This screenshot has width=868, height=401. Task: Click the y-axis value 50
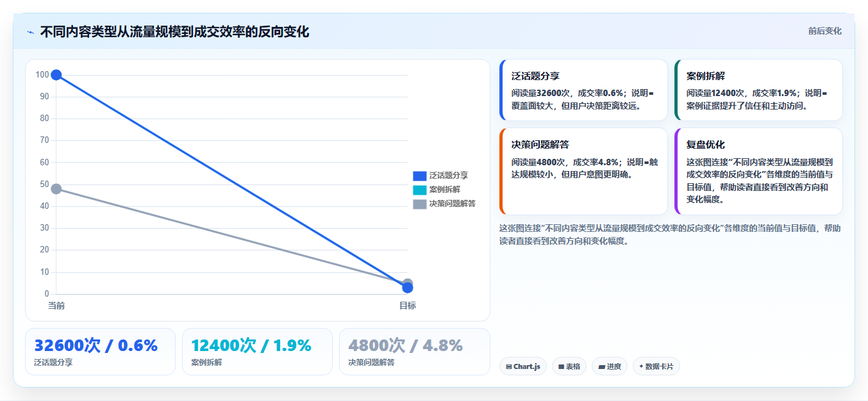[x=45, y=184]
